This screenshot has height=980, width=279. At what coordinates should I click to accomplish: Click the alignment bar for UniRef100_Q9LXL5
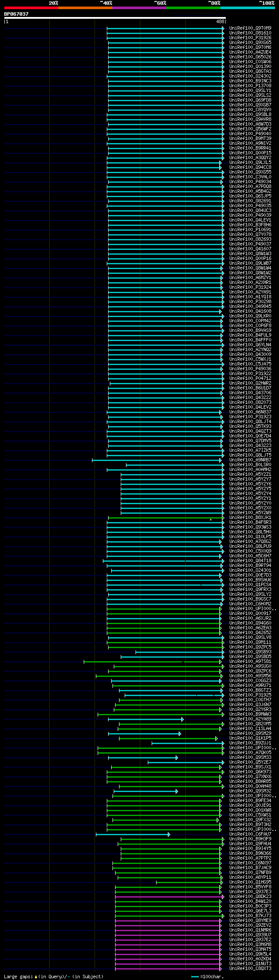click(x=164, y=163)
